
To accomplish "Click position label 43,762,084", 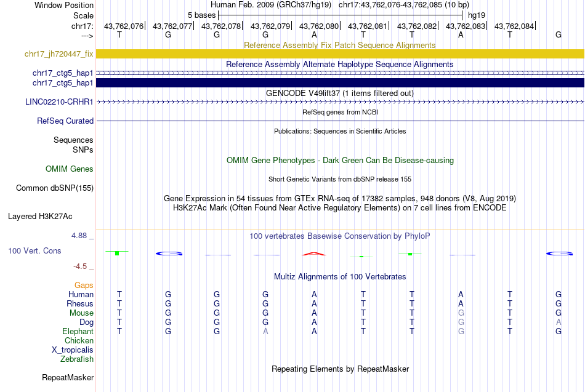I will (514, 26).
